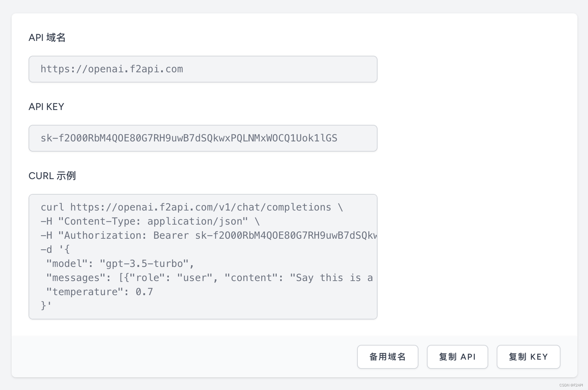Click the "messages" line in curl example
The height and width of the screenshot is (390, 588).
pyautogui.click(x=209, y=278)
